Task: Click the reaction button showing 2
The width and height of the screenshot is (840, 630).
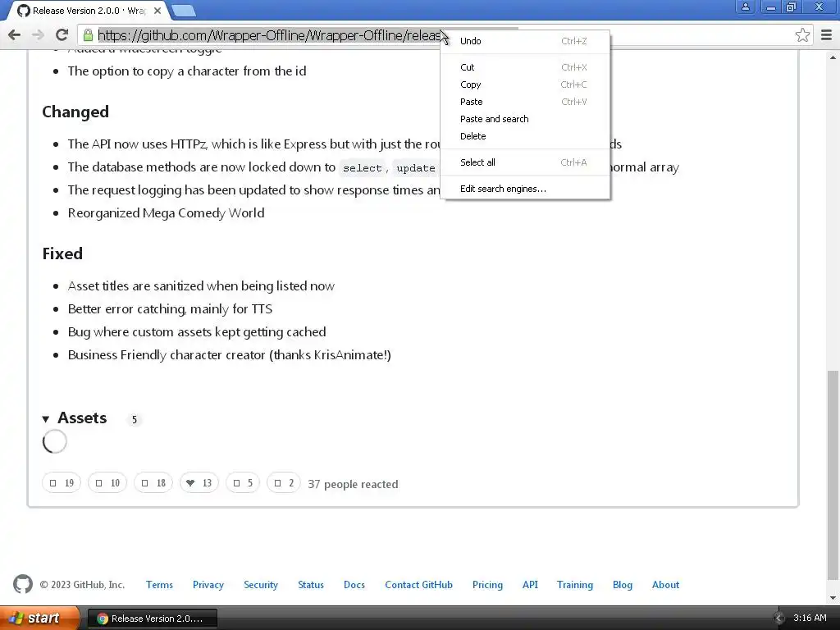Action: point(283,483)
